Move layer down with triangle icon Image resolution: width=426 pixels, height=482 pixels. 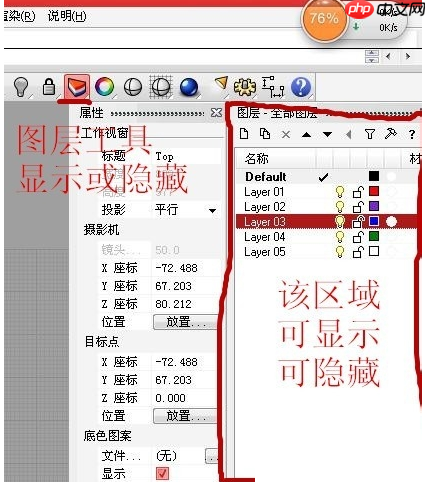tap(328, 135)
